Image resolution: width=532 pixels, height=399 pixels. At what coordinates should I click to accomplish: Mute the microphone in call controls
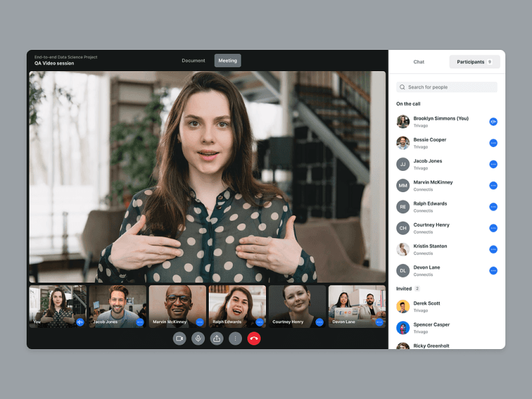pos(198,338)
